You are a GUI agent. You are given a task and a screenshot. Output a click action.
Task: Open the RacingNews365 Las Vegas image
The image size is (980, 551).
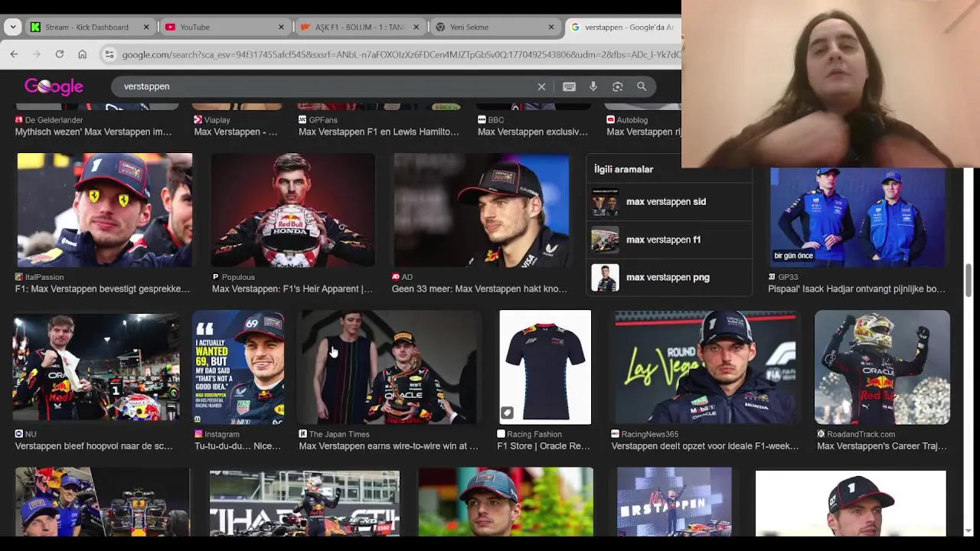tap(705, 367)
